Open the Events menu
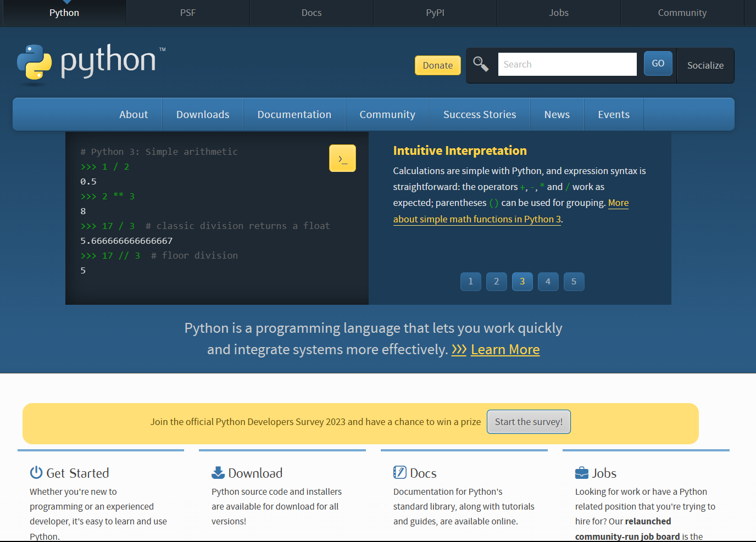 [614, 114]
